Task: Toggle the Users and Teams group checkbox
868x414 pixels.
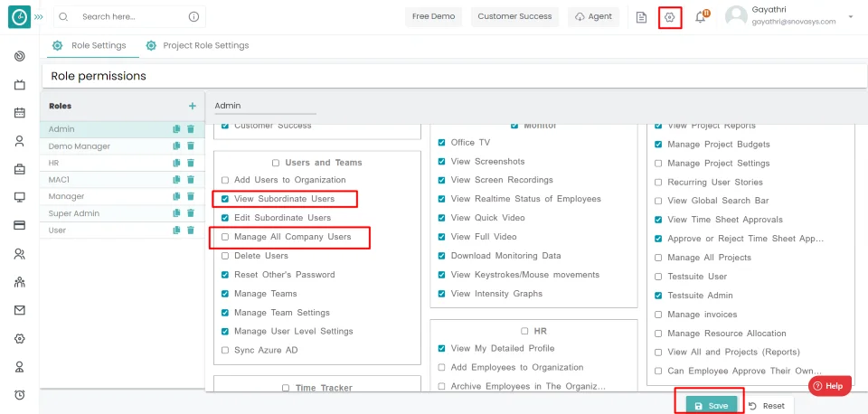Action: pos(276,163)
